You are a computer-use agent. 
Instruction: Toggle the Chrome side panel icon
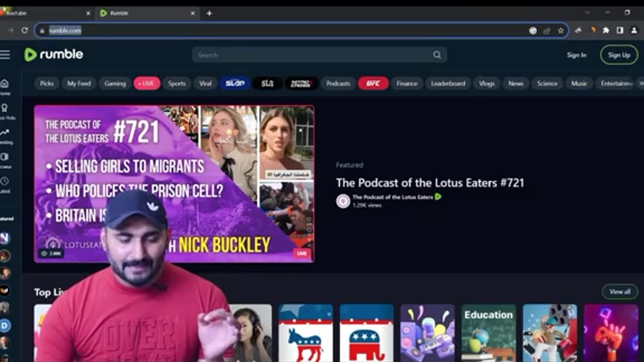click(x=620, y=30)
